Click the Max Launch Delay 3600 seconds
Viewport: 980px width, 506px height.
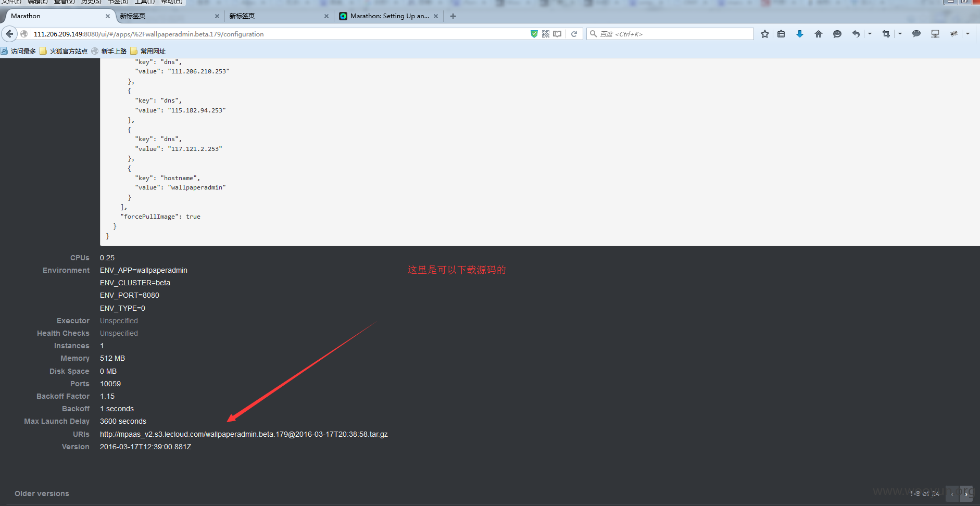pos(123,421)
